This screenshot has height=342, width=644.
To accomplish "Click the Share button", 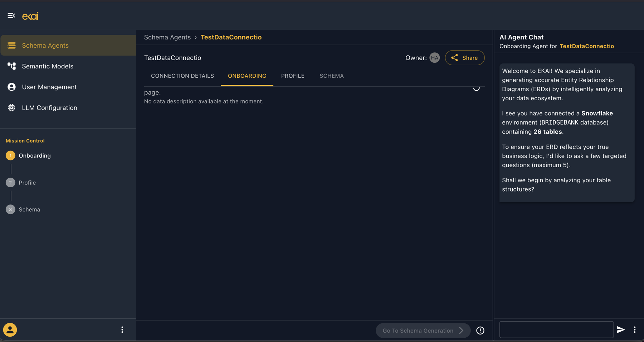I will [465, 58].
